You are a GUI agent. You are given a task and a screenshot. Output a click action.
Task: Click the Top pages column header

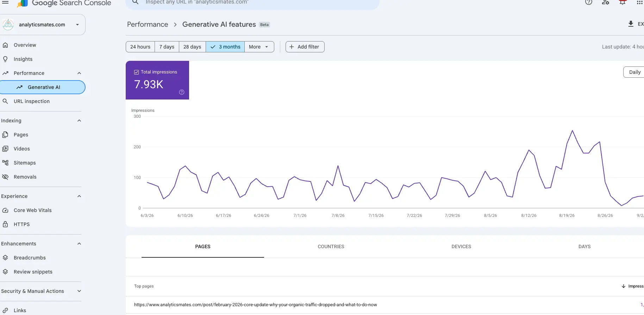point(144,286)
